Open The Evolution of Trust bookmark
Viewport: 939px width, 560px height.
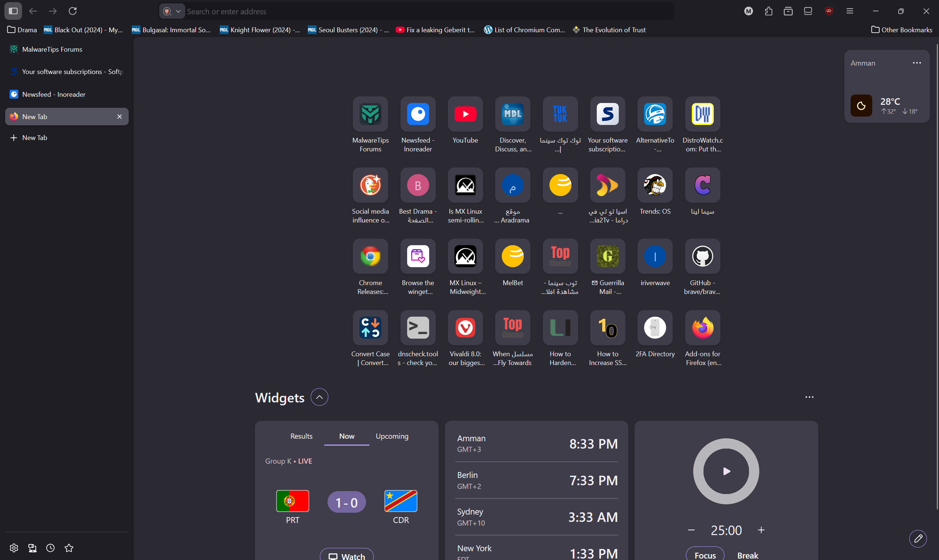pyautogui.click(x=609, y=30)
